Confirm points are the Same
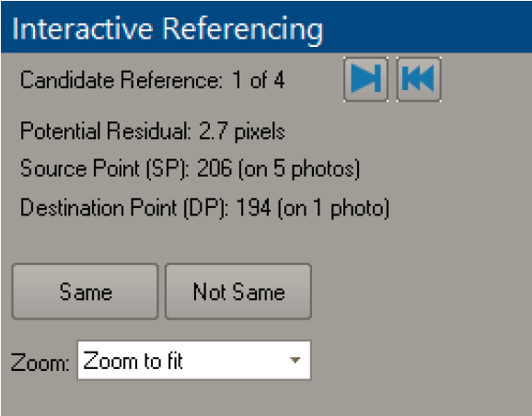This screenshot has width=532, height=416. [x=86, y=292]
